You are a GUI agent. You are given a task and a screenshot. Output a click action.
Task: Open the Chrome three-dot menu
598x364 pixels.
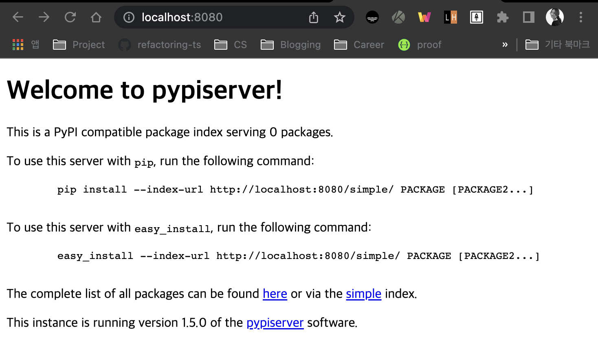(581, 17)
